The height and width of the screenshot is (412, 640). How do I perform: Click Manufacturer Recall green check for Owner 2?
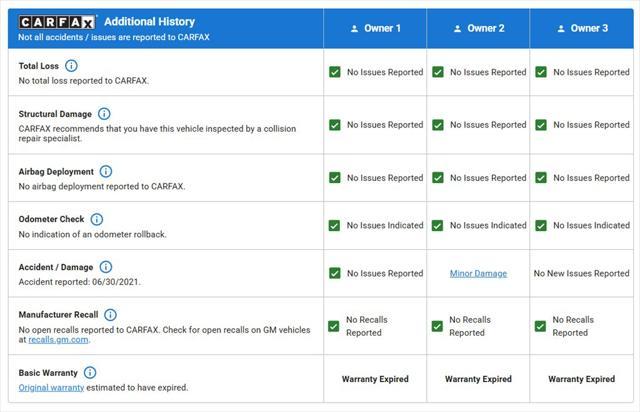pyautogui.click(x=437, y=326)
